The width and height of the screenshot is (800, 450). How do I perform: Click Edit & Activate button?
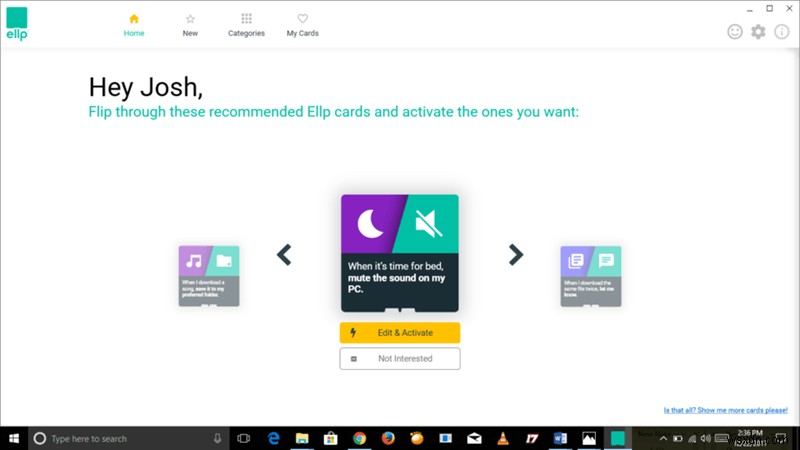(400, 333)
